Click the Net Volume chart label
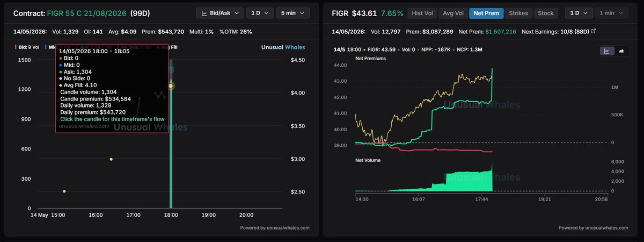 pyautogui.click(x=368, y=160)
